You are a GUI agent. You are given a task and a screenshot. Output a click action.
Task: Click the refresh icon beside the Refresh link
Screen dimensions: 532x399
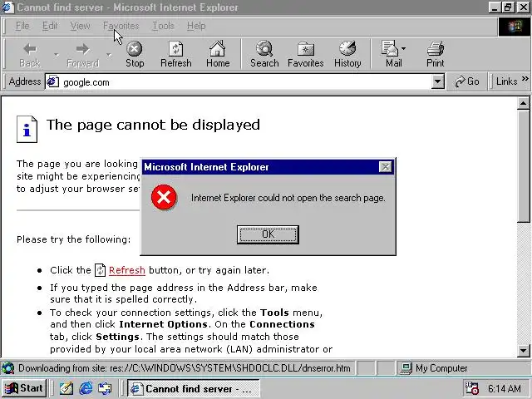tap(100, 270)
